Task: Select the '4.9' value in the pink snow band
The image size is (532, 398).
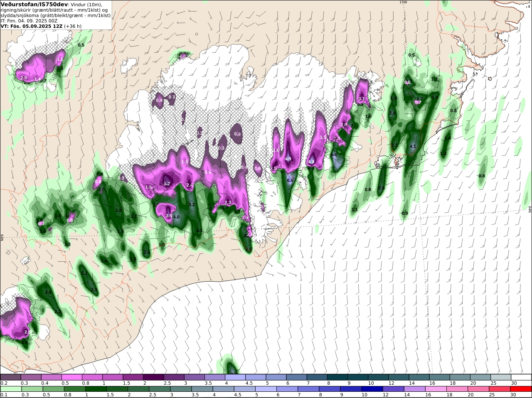Action: point(288,159)
